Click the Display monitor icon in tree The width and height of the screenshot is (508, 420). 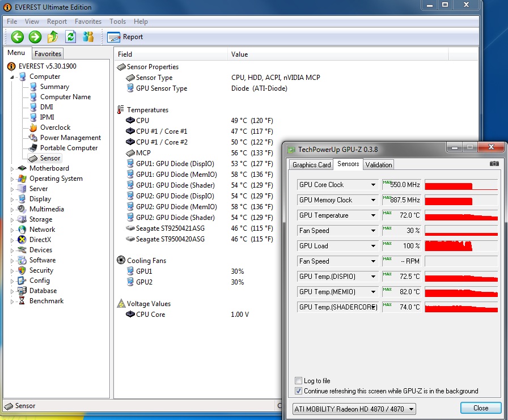22,199
